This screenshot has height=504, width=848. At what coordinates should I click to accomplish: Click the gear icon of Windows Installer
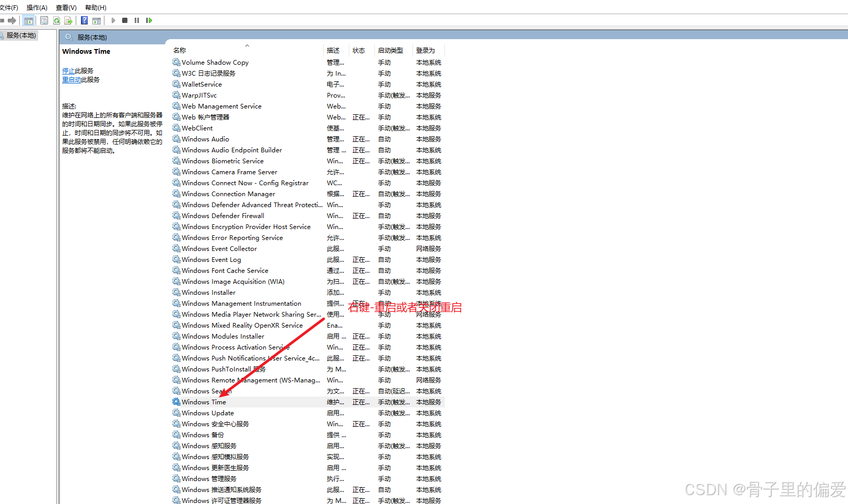tap(176, 292)
